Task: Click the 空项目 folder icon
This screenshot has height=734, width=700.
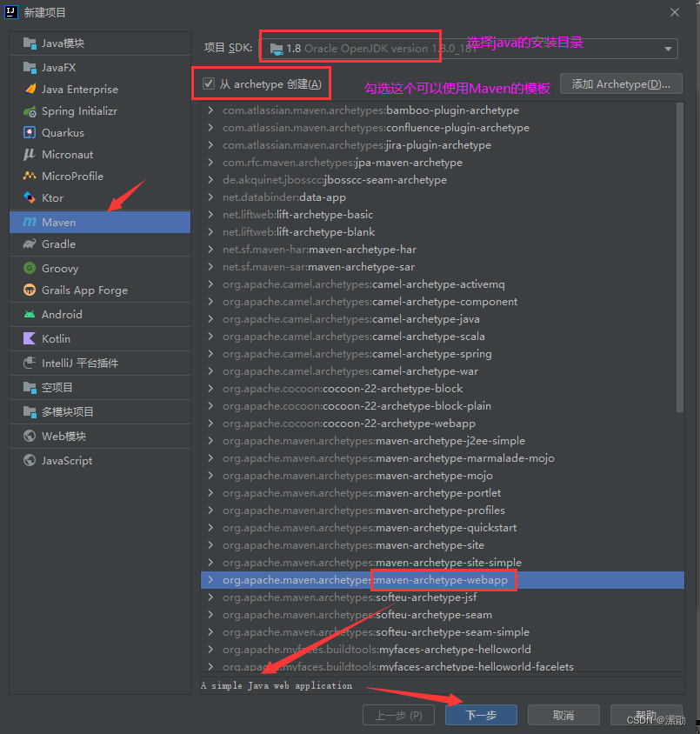Action: click(x=30, y=387)
